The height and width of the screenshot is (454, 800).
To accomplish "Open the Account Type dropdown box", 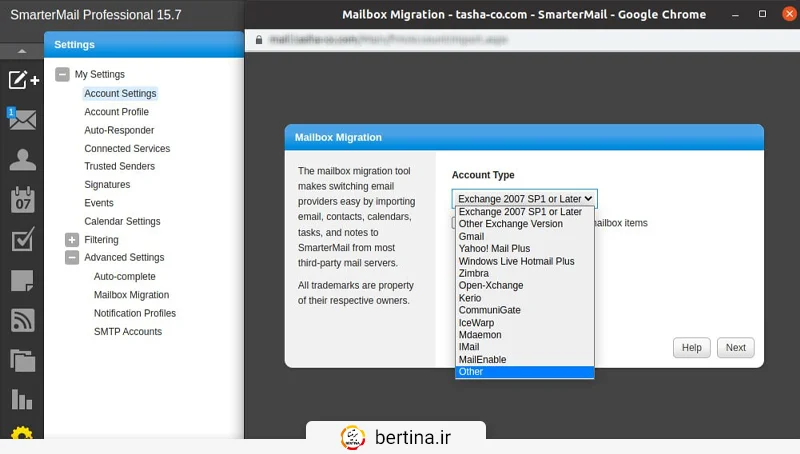I will point(524,198).
